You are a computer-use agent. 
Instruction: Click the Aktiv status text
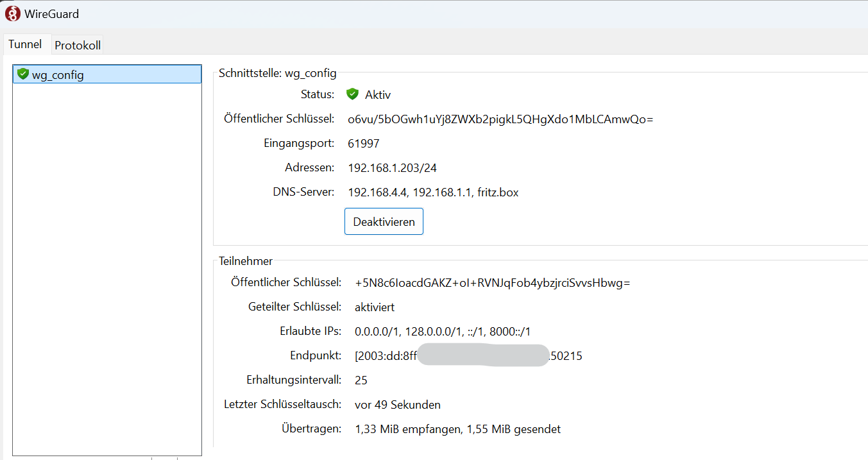(378, 95)
